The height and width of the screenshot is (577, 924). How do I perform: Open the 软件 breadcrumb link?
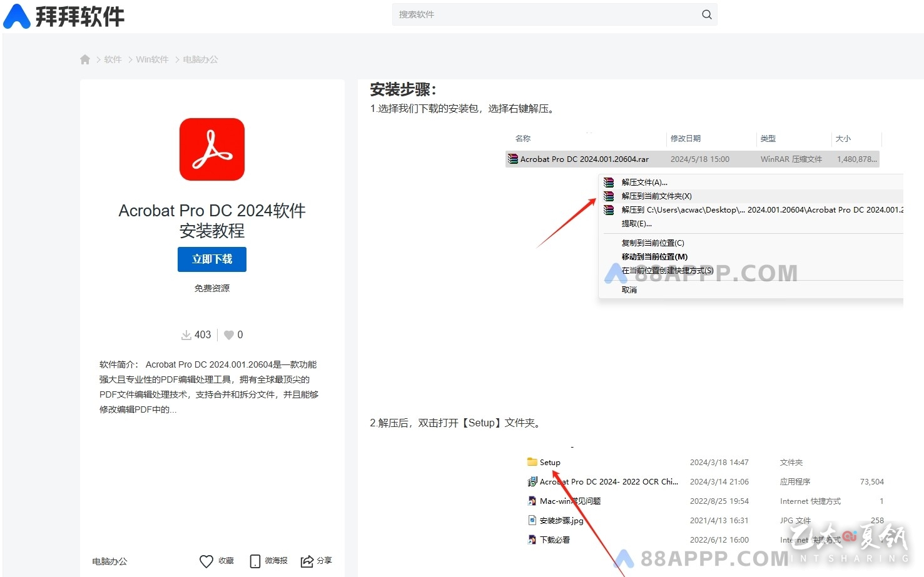pos(113,59)
